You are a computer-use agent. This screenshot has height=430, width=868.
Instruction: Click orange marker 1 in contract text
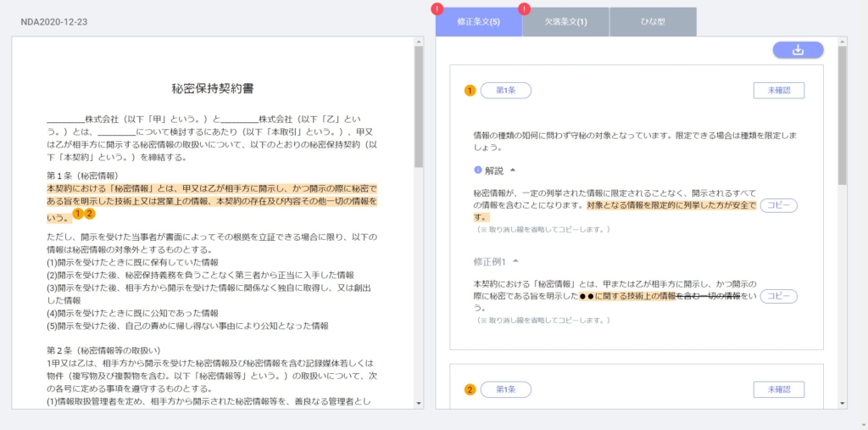(x=78, y=214)
